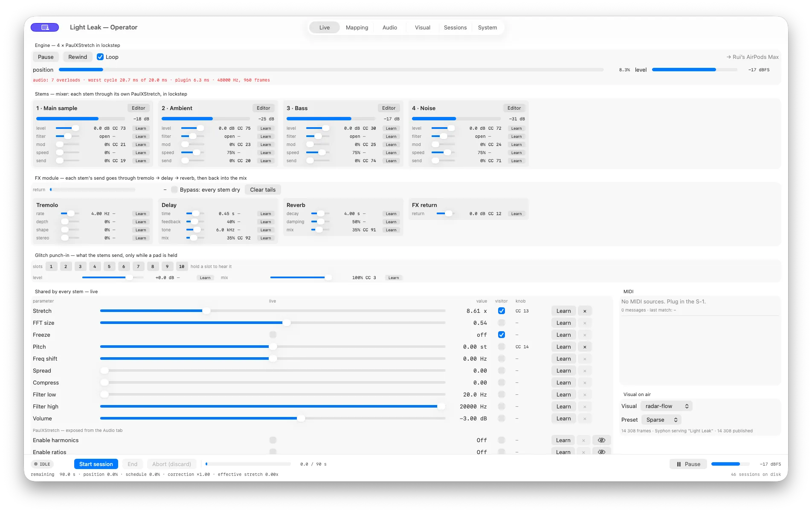The width and height of the screenshot is (812, 513).
Task: Click the x button in FFT size row
Action: (585, 323)
